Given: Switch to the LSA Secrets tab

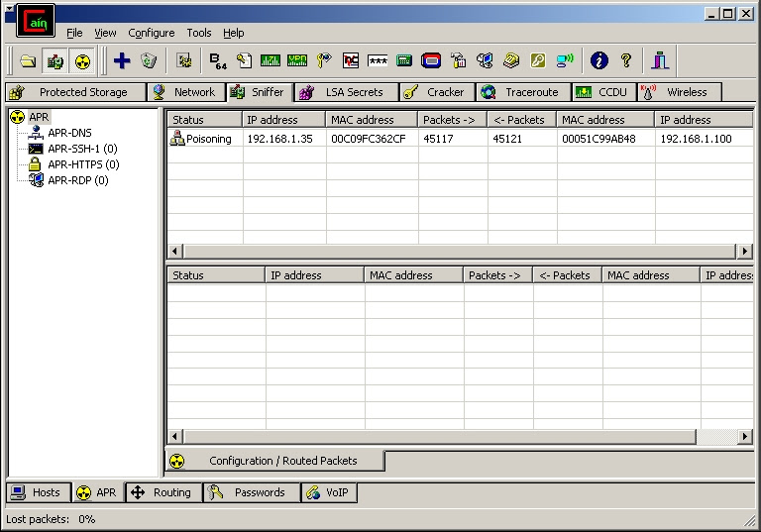Looking at the screenshot, I should [x=347, y=92].
